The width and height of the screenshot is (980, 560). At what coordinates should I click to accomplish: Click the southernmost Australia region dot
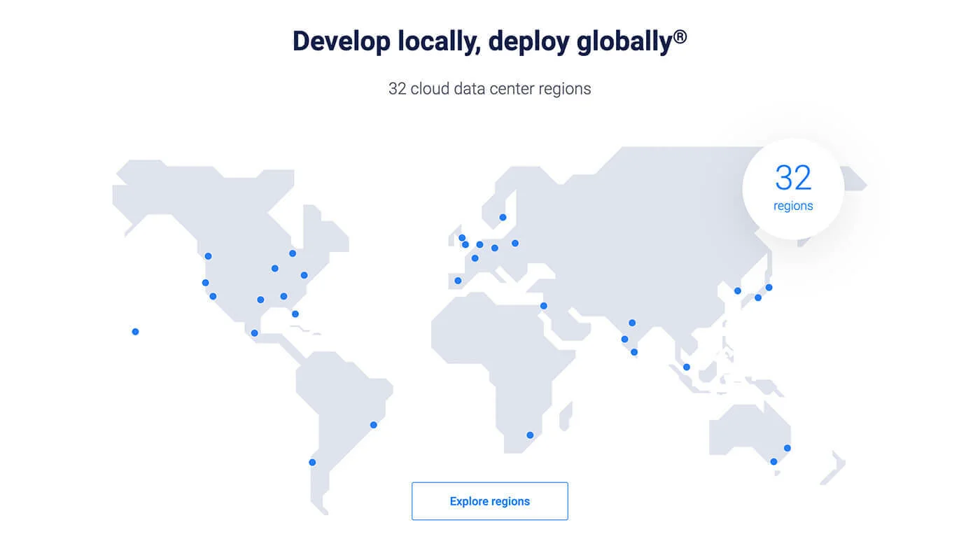coord(773,461)
